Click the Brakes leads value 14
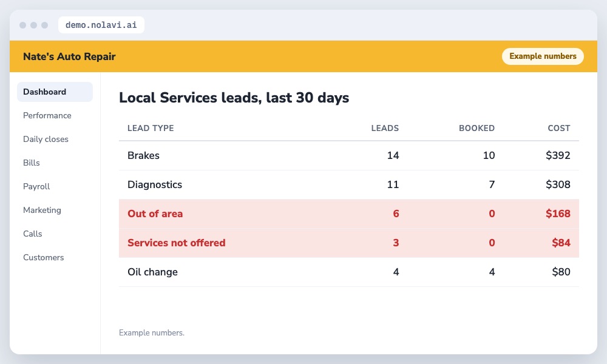Viewport: 607px width, 364px height. click(x=393, y=155)
